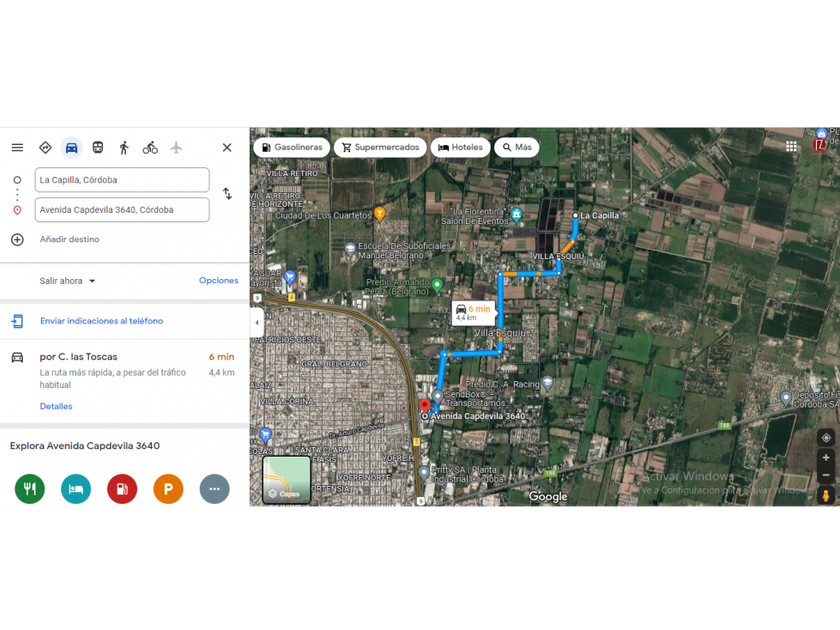The width and height of the screenshot is (840, 630).
Task: Explore nearby hotels icon
Action: [76, 489]
